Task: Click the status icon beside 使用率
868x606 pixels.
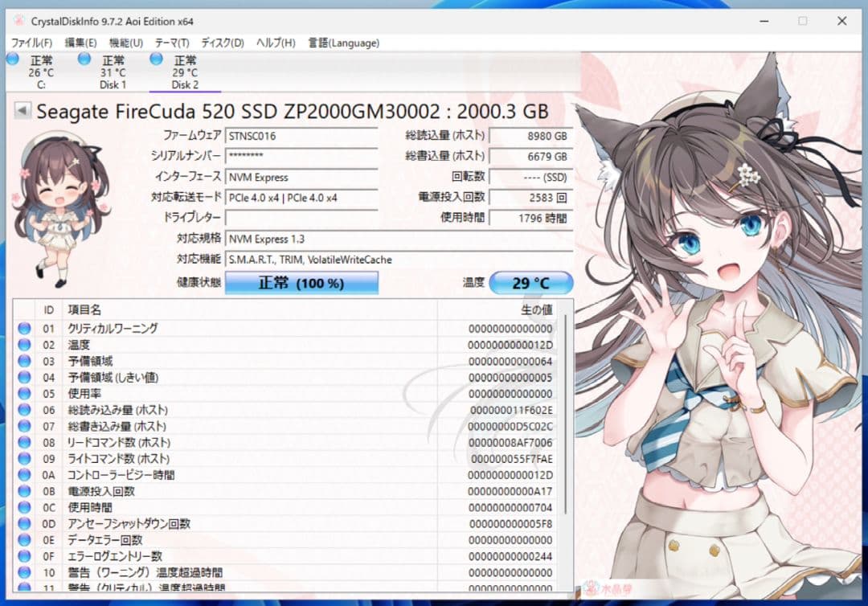Action: coord(23,394)
